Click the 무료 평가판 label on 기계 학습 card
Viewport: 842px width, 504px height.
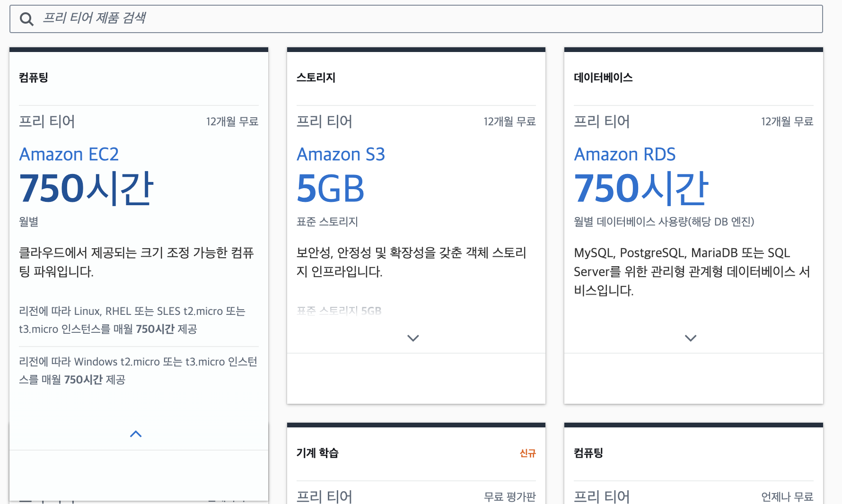pyautogui.click(x=509, y=497)
